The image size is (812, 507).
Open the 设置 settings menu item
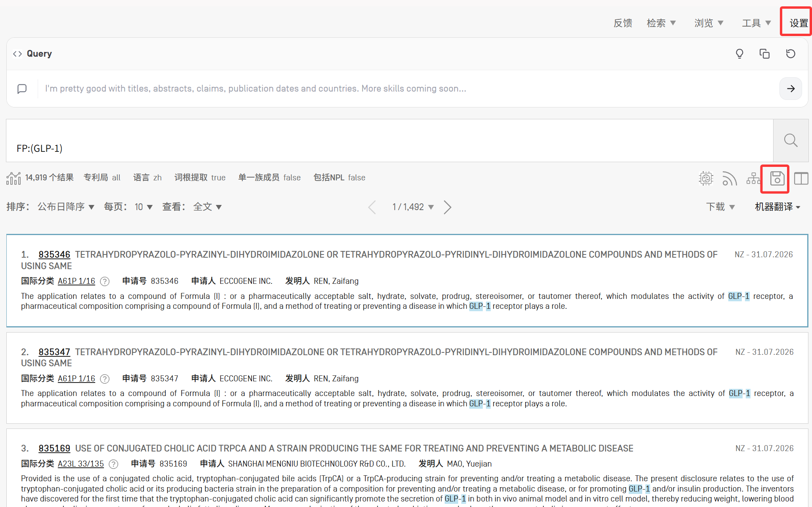click(x=799, y=23)
